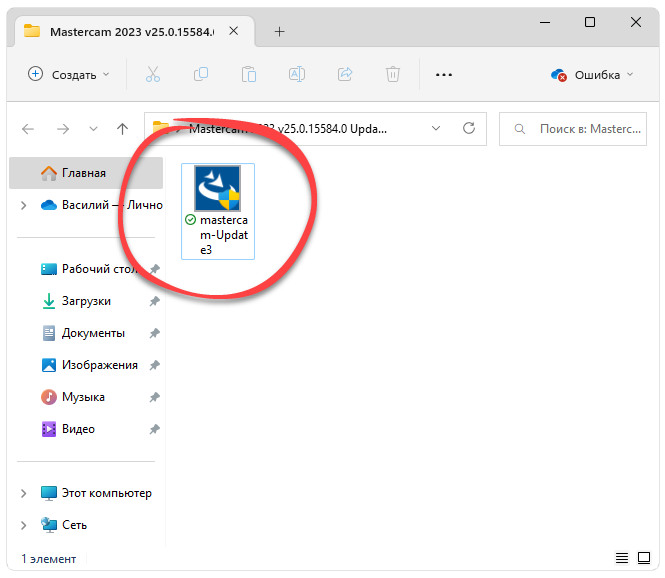Click the search box Поиск в: Masterc...
The image size is (665, 578).
(x=573, y=129)
